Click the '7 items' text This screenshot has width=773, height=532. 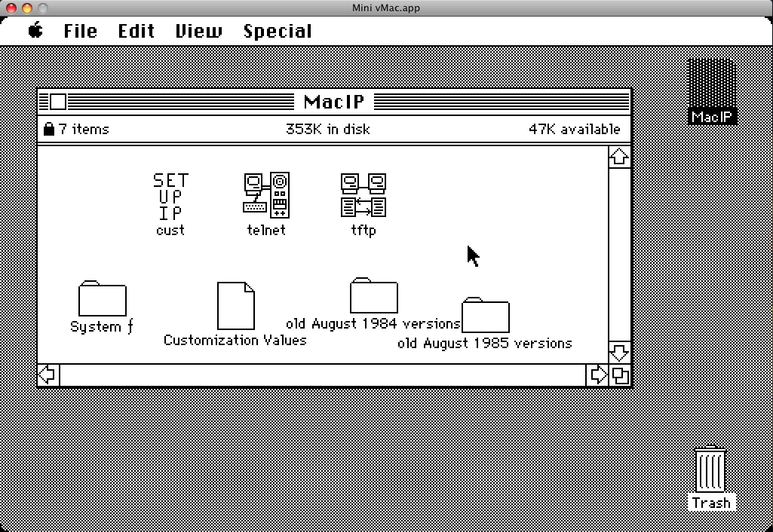(x=84, y=129)
